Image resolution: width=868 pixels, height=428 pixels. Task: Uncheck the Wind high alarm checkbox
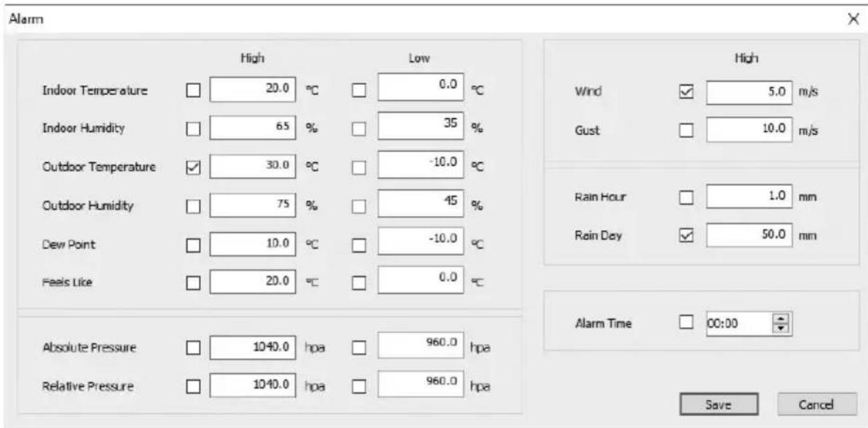coord(687,91)
